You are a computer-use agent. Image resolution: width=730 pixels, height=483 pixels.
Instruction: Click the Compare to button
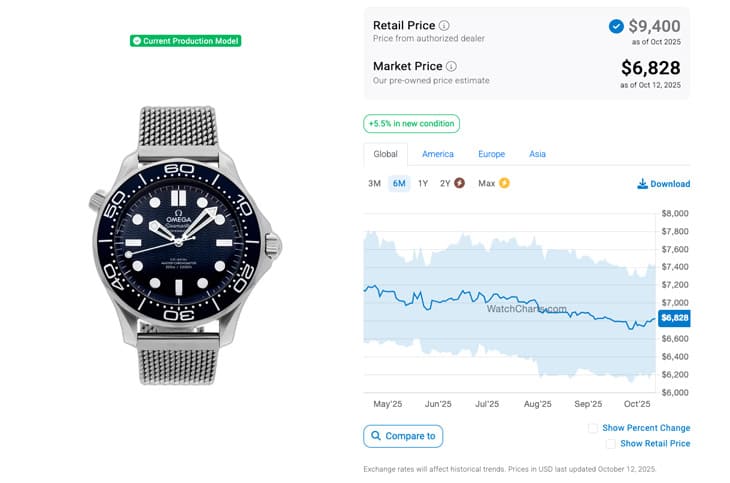click(403, 436)
